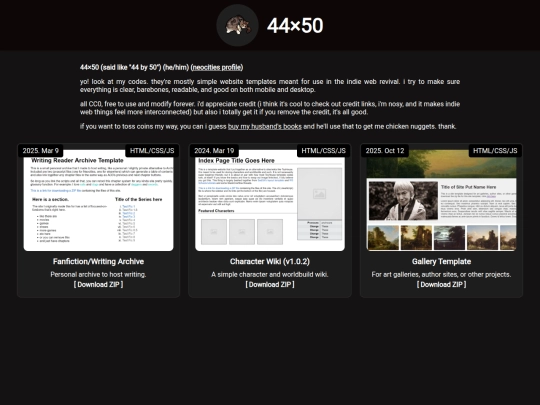Image resolution: width=540 pixels, height=405 pixels.
Task: Download ZIP for Fanfiction/Writing Archive
Action: (98, 284)
